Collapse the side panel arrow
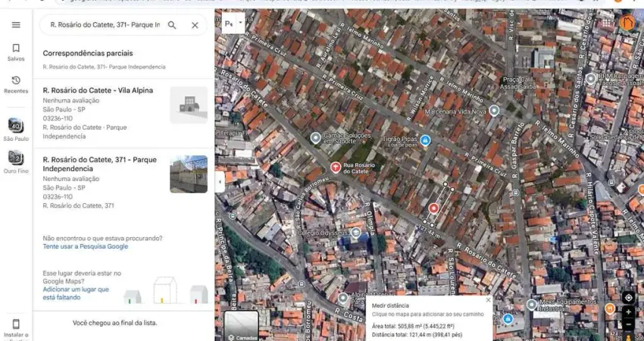Screen dimensions: 644x341 [x=220, y=182]
